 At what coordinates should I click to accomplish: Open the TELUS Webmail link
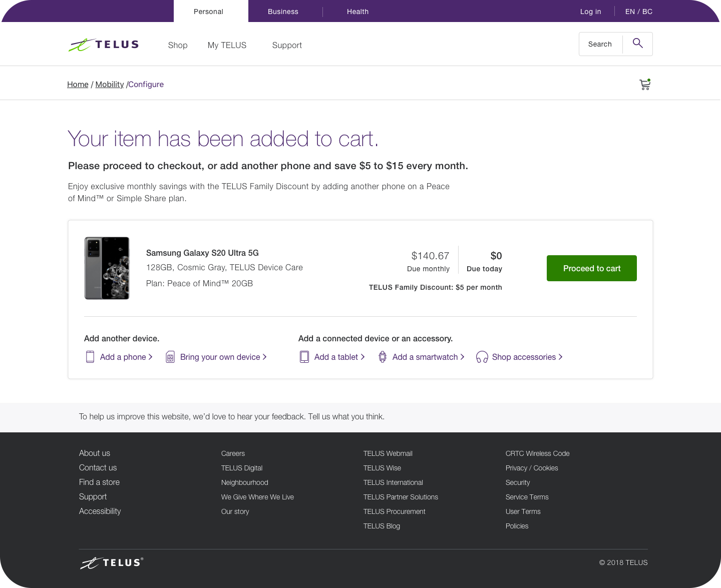click(x=388, y=453)
